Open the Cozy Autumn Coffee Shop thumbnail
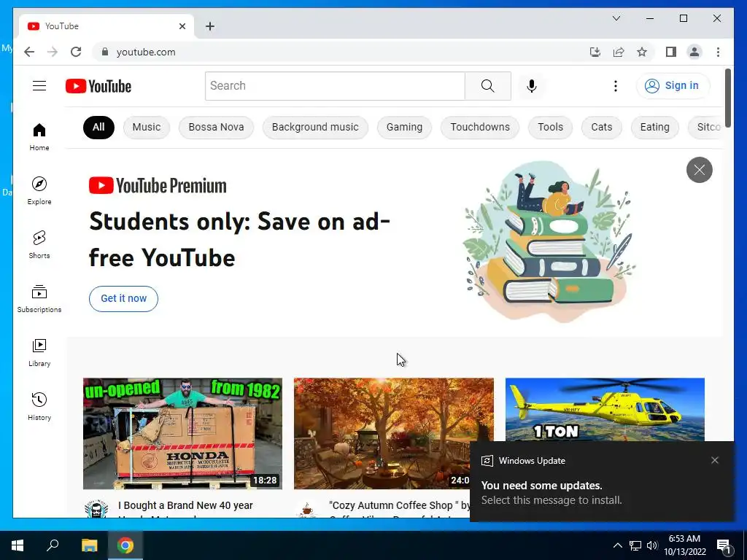Viewport: 747px width, 560px height. click(382, 433)
